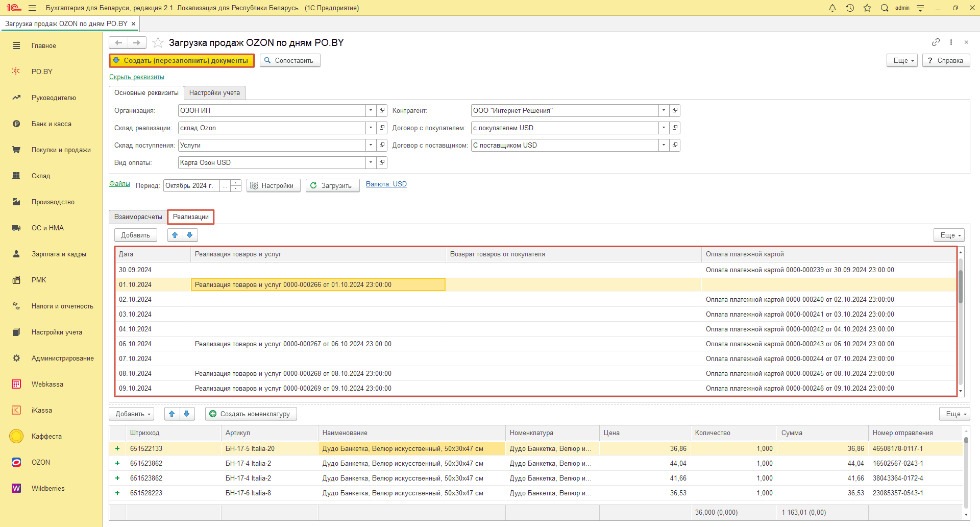Open the Файлы link
The height and width of the screenshot is (527, 980).
coord(119,184)
